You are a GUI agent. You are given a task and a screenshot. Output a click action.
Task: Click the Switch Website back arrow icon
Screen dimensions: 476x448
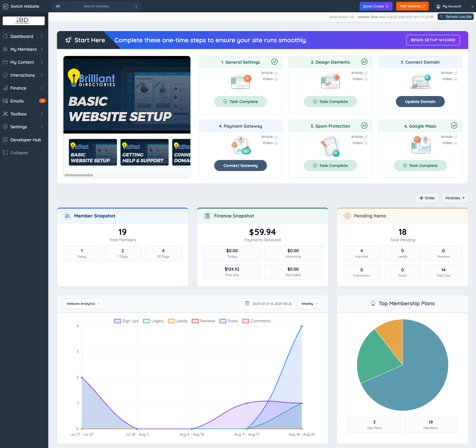tap(5, 6)
